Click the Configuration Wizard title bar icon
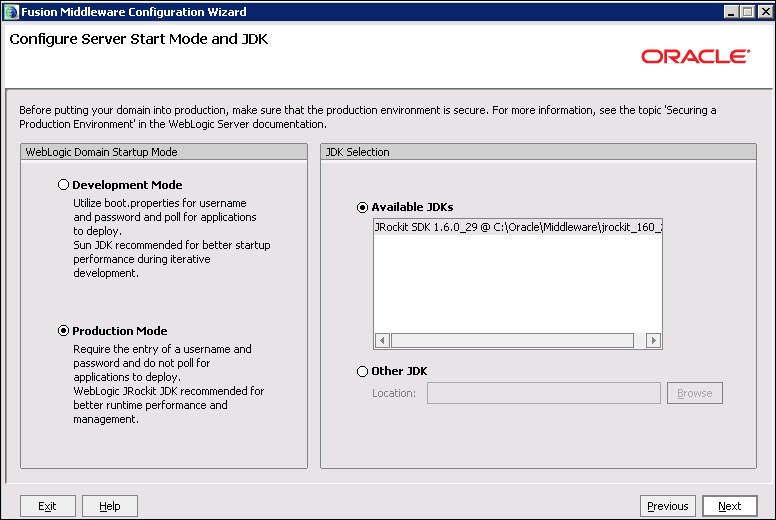 (11, 12)
